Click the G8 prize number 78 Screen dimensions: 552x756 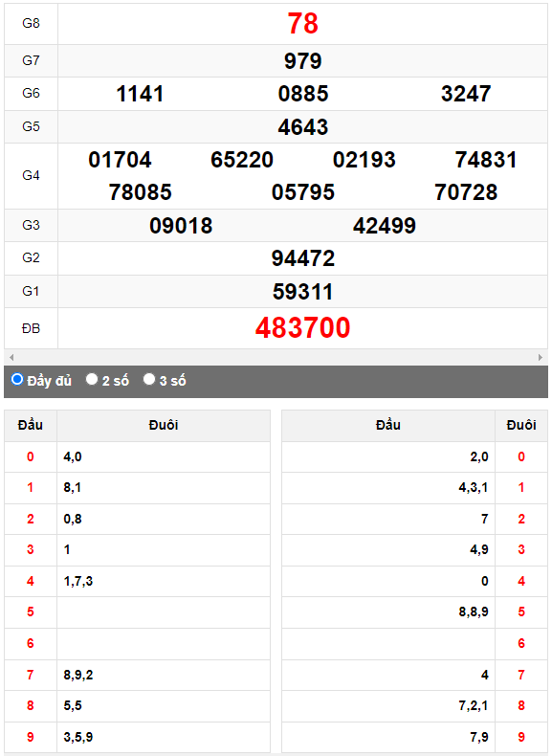pos(302,23)
